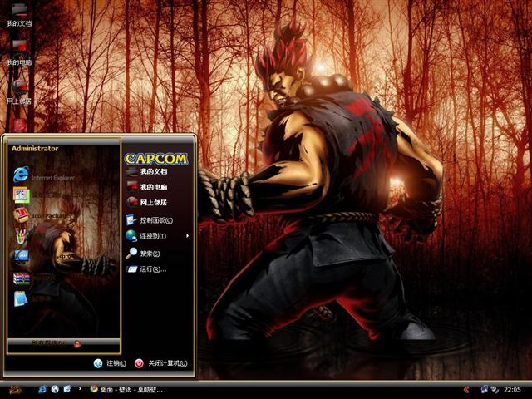Open the Notepad icon in Start menu

click(x=20, y=299)
